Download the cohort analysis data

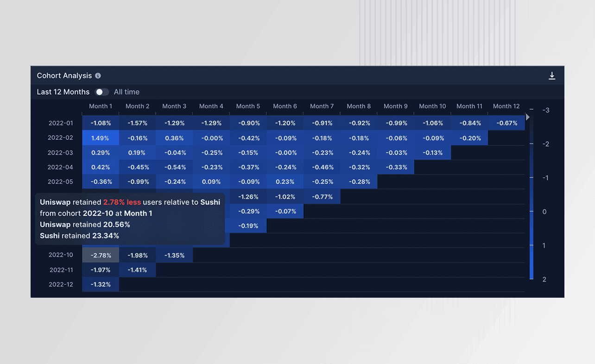(552, 75)
